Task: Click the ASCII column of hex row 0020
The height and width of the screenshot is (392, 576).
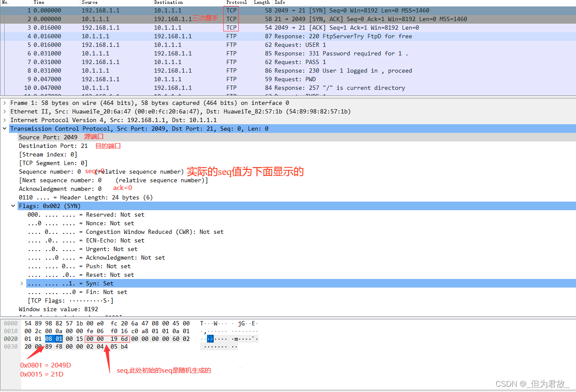Action: [x=229, y=339]
